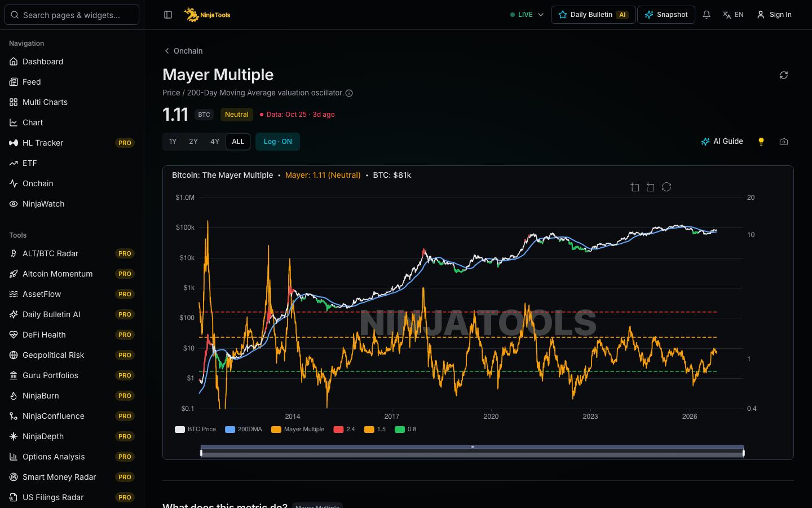Open the Feed page
This screenshot has height=508, width=812.
pos(72,82)
